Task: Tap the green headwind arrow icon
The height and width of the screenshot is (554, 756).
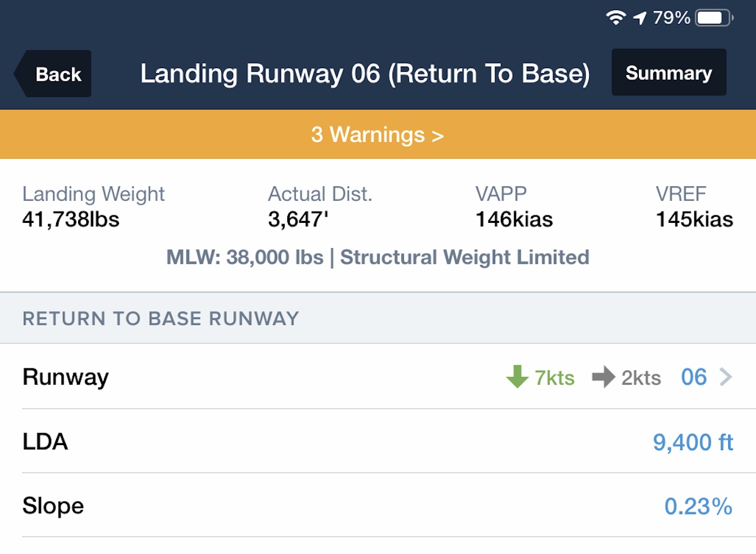Action: 517,378
